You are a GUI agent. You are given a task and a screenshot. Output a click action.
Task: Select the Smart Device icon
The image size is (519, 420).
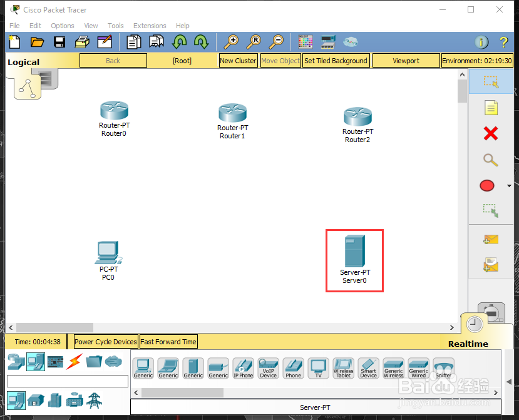[x=368, y=368]
